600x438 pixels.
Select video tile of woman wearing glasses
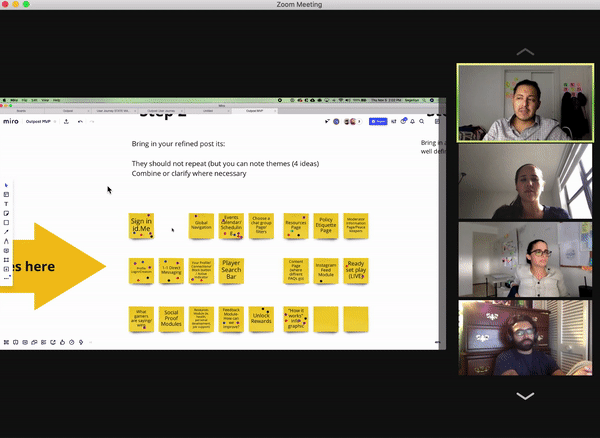525,260
